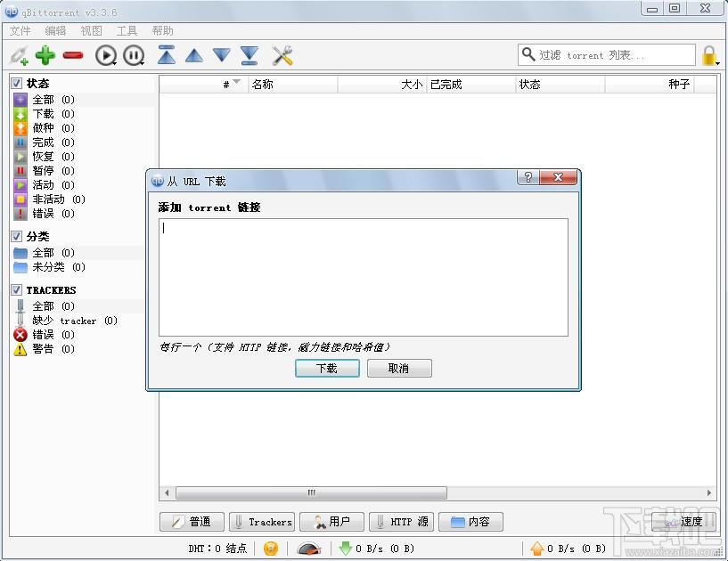Open the 工具 menu

point(127,30)
